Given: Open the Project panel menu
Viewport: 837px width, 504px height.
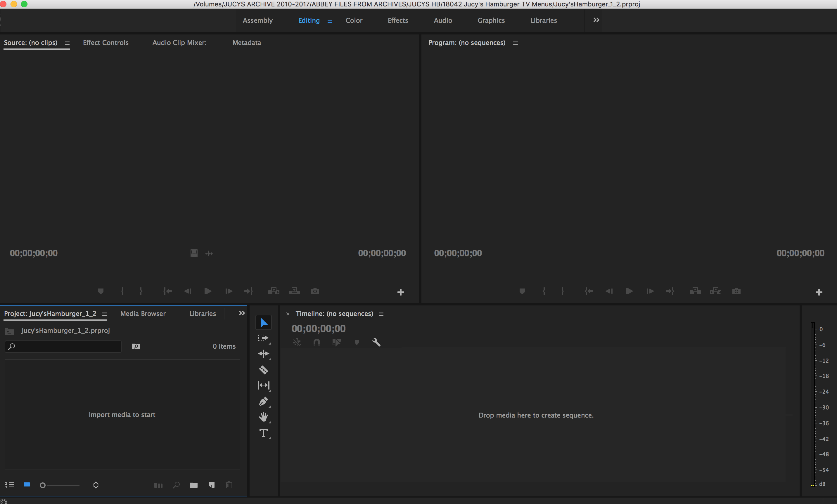Looking at the screenshot, I should click(105, 314).
